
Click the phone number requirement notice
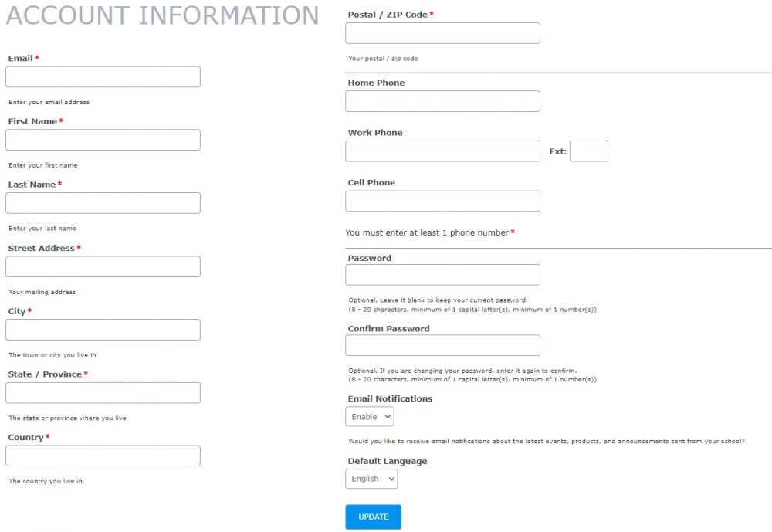[x=429, y=232]
